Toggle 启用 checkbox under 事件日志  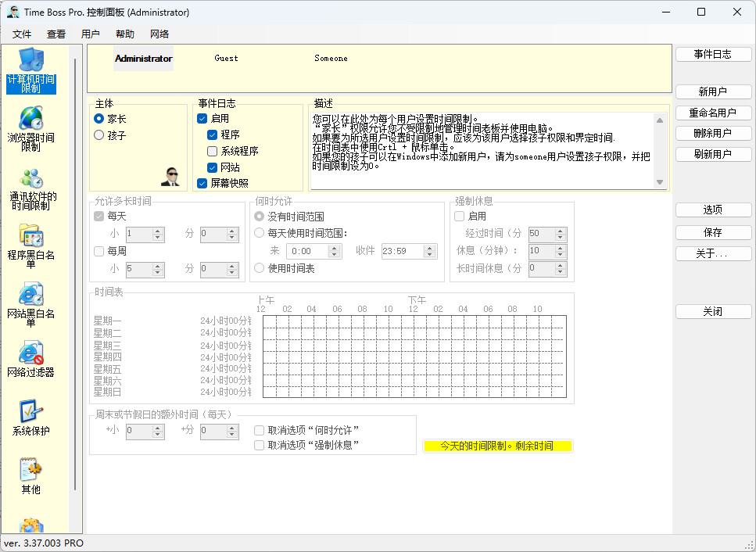[202, 119]
